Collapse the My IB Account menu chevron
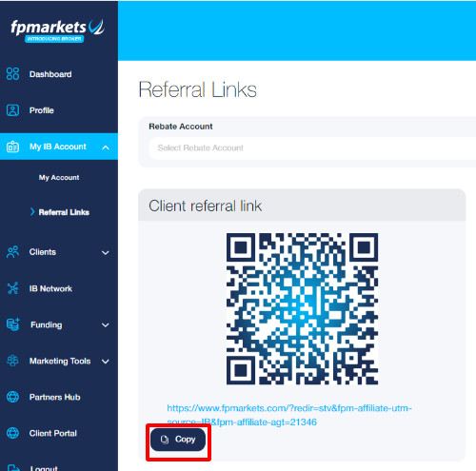The height and width of the screenshot is (471, 476). pos(106,147)
